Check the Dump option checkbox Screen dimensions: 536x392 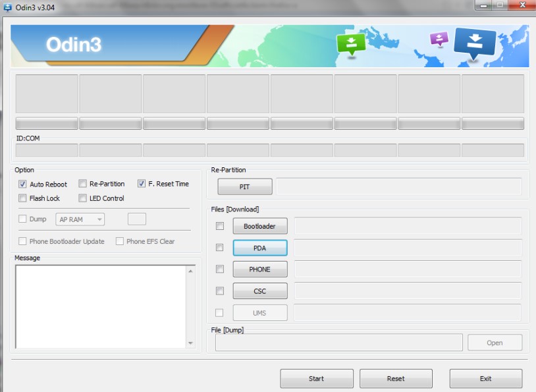click(x=22, y=219)
